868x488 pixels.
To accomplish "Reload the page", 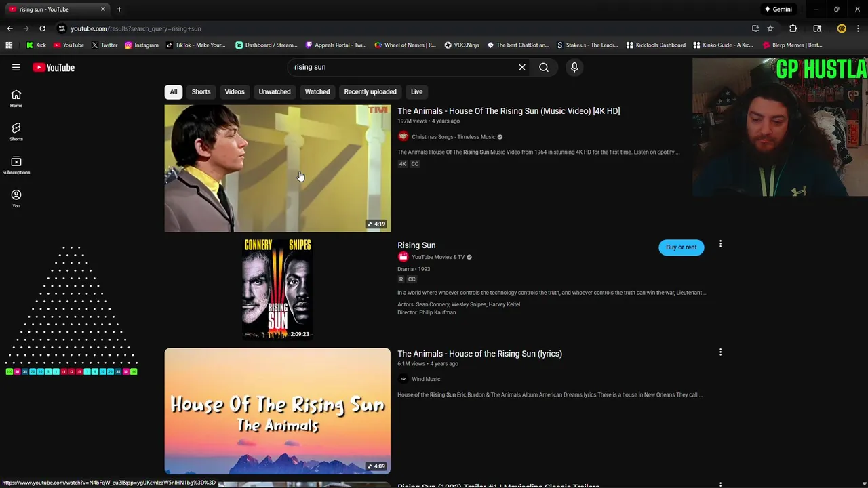I will point(42,28).
